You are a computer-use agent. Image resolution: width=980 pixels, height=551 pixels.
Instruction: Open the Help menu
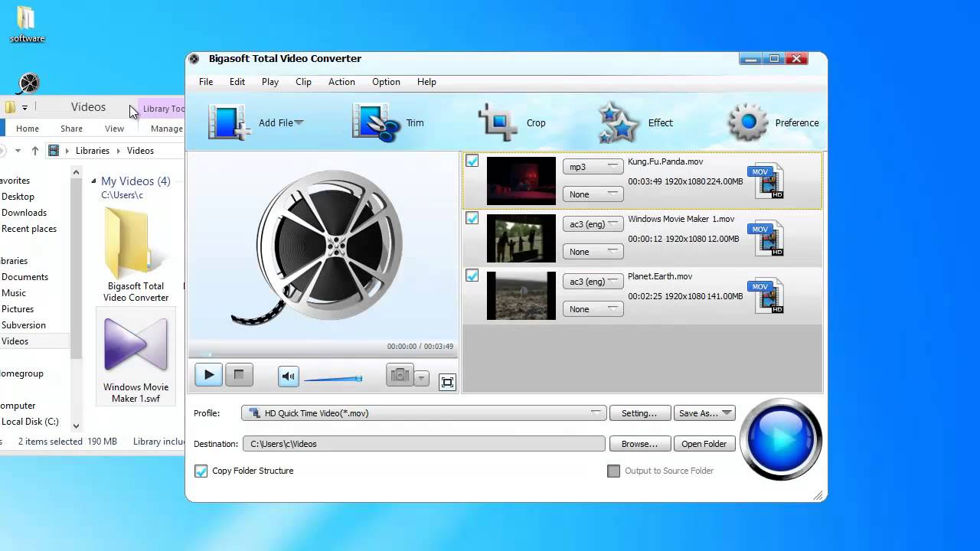click(x=426, y=82)
